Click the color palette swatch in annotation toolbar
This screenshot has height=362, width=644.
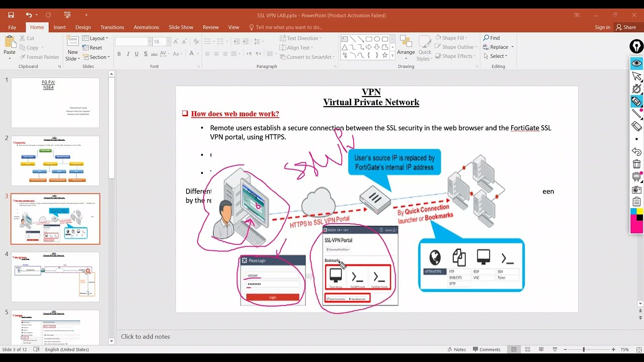pyautogui.click(x=636, y=221)
